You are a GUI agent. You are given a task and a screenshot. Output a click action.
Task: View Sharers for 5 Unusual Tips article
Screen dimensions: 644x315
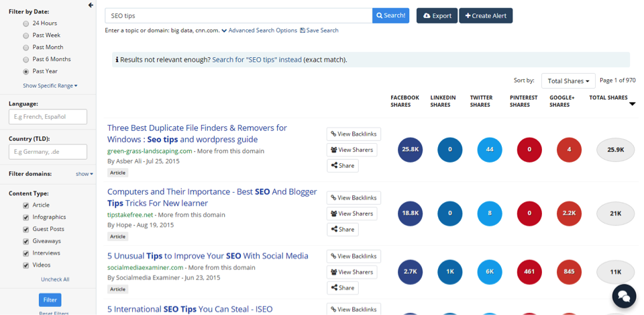352,272
